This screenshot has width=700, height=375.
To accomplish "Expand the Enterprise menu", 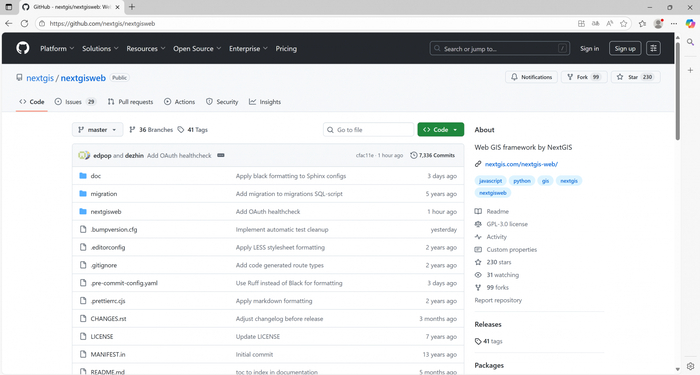I will point(248,48).
